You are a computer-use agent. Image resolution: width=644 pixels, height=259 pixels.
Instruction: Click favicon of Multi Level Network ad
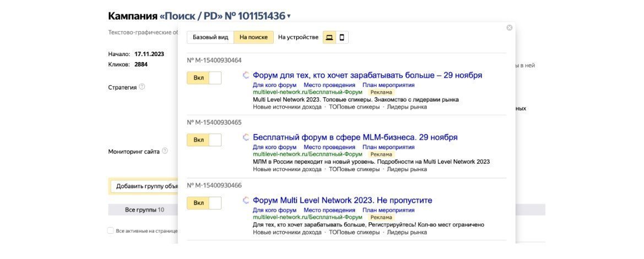(246, 201)
